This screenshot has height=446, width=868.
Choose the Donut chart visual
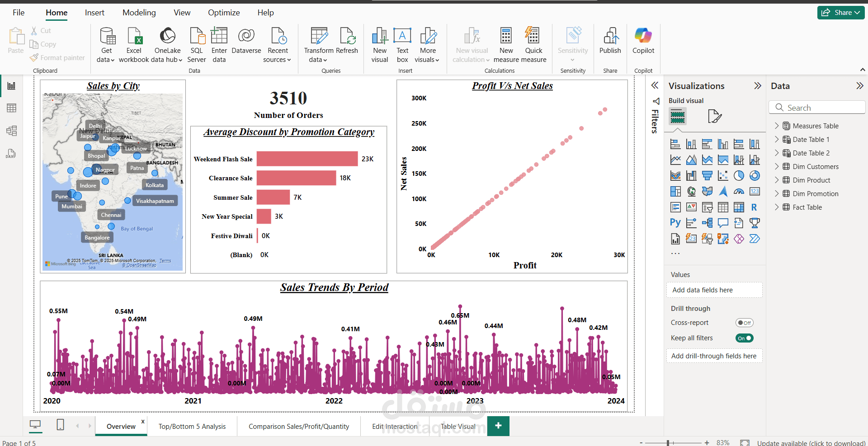pyautogui.click(x=755, y=176)
